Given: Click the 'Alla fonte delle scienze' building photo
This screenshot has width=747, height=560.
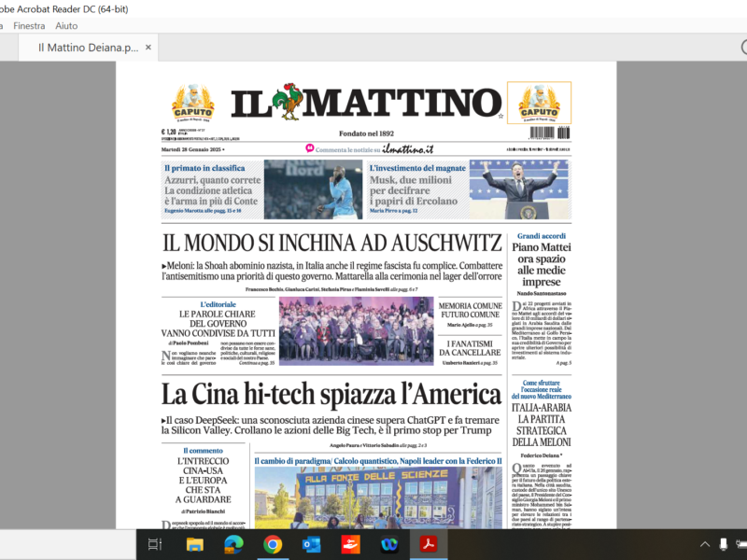Looking at the screenshot, I should pyautogui.click(x=378, y=497).
